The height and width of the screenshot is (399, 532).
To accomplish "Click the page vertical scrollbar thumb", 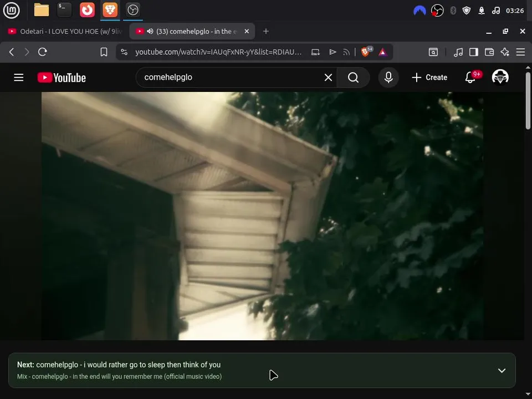I will [528, 100].
